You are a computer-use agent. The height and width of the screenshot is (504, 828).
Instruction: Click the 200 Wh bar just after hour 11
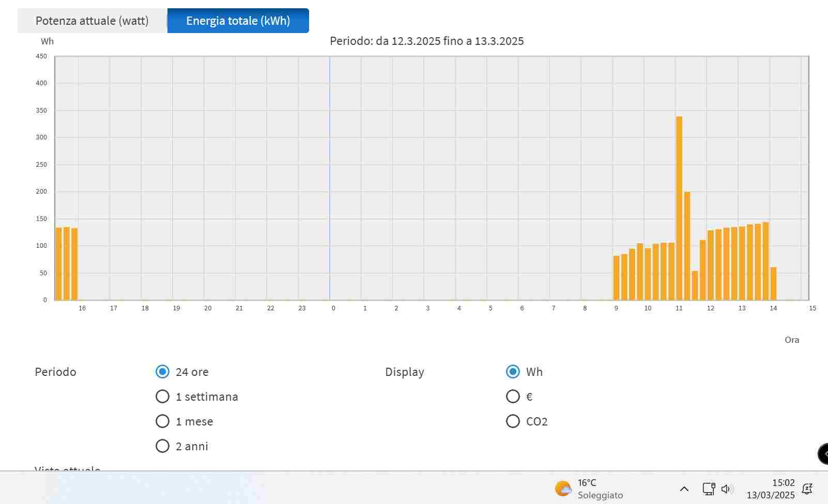tap(687, 245)
